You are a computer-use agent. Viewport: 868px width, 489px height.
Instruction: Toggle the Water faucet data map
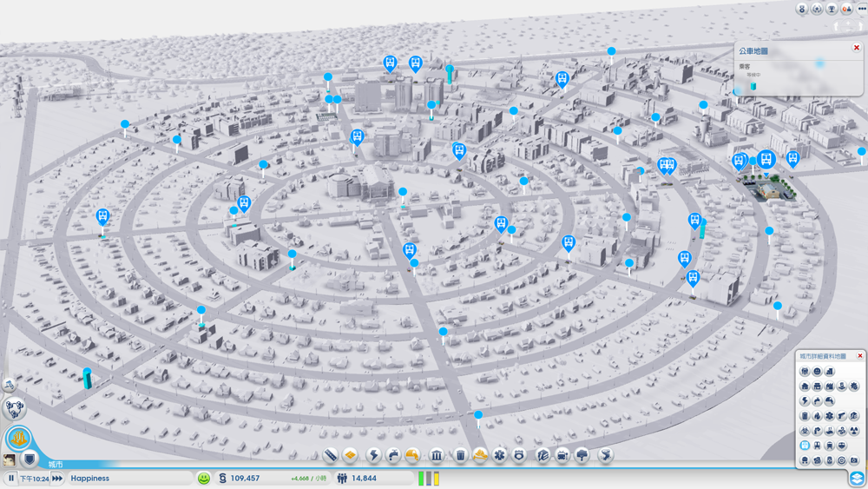coord(817,401)
